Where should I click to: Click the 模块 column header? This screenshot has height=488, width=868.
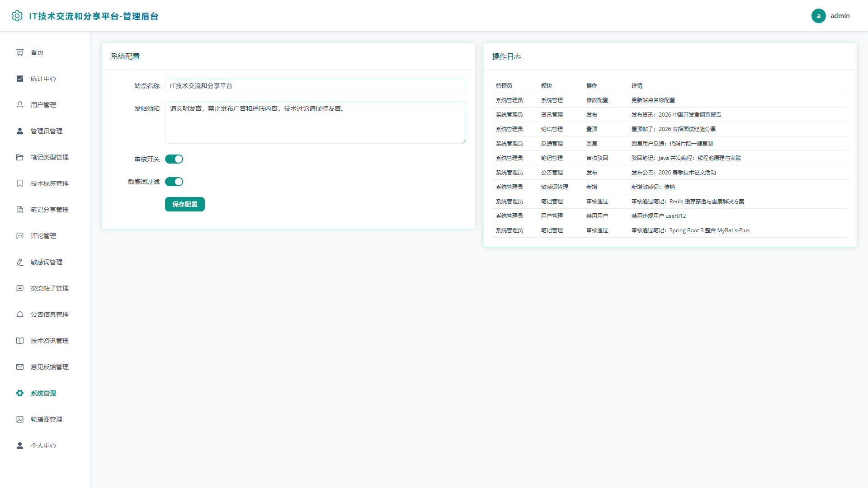click(547, 86)
